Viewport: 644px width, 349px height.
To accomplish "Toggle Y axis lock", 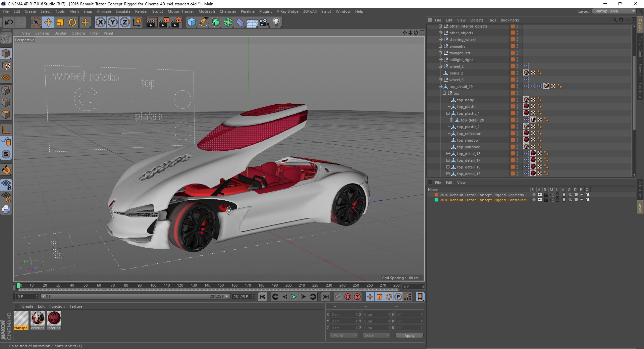I will [112, 22].
